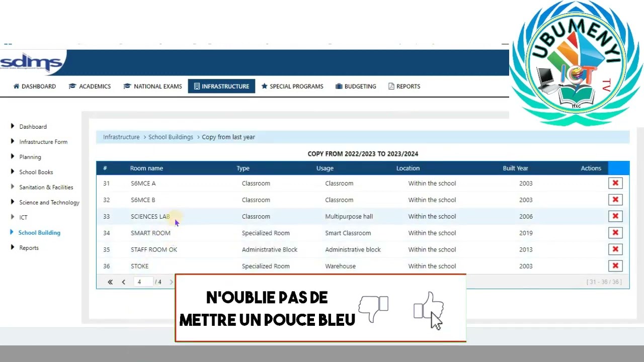Select School Building in sidebar
The height and width of the screenshot is (362, 644).
(39, 232)
